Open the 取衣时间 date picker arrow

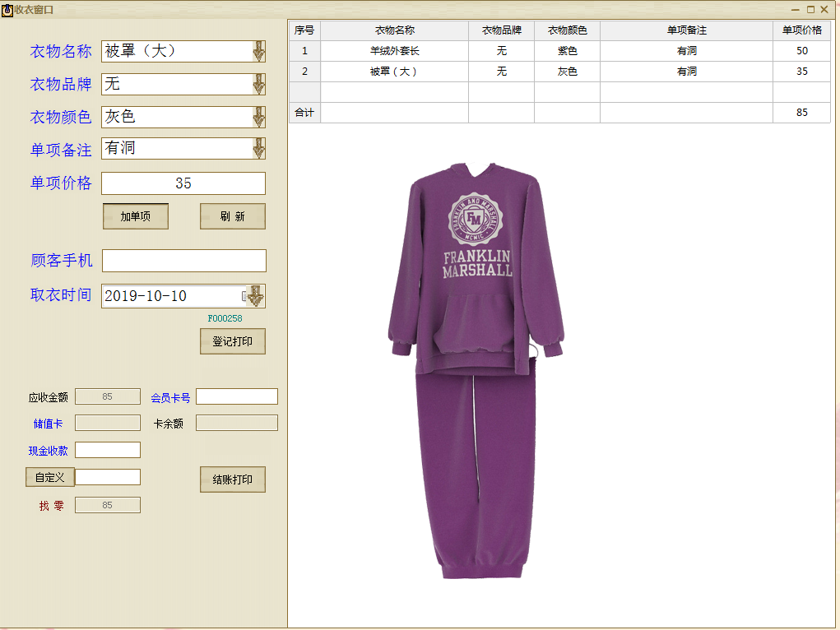pyautogui.click(x=256, y=296)
